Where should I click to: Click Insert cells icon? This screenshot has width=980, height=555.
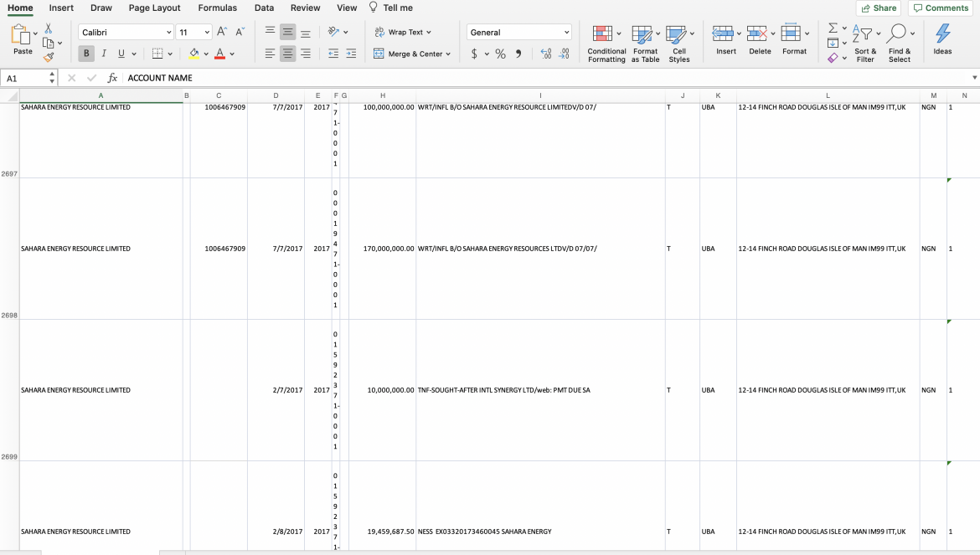(x=723, y=33)
